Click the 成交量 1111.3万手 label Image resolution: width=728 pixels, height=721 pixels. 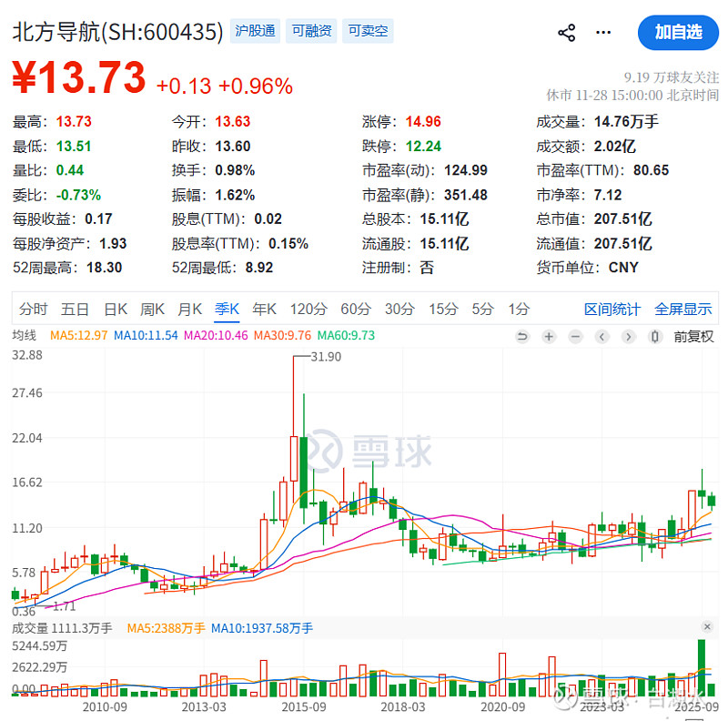(x=62, y=628)
